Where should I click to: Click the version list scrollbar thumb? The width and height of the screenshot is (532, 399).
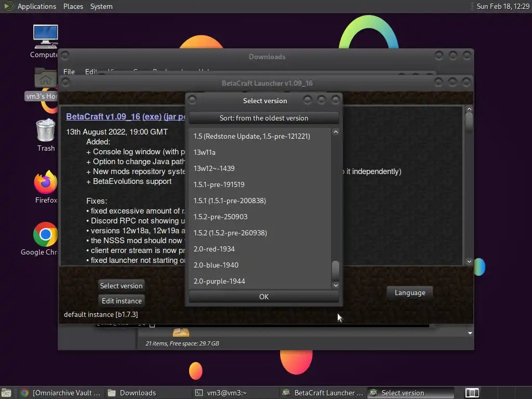click(336, 270)
